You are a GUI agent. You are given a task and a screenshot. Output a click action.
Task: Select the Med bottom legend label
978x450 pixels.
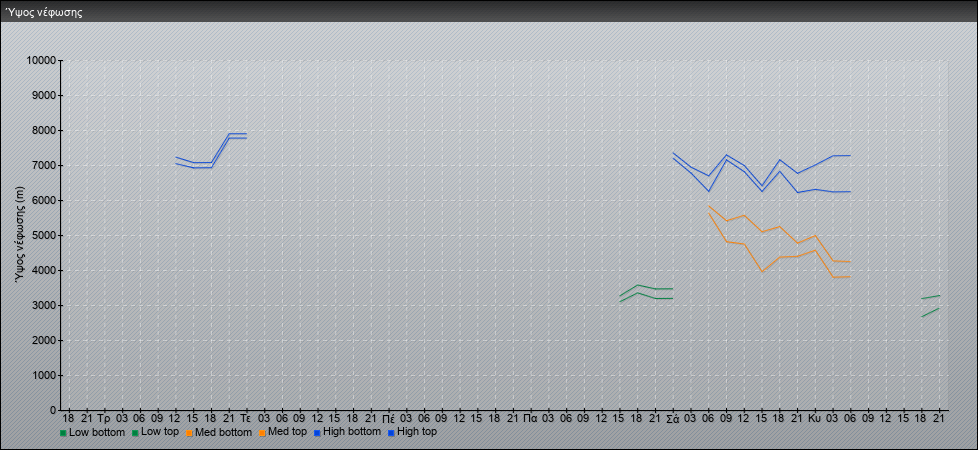click(x=223, y=432)
